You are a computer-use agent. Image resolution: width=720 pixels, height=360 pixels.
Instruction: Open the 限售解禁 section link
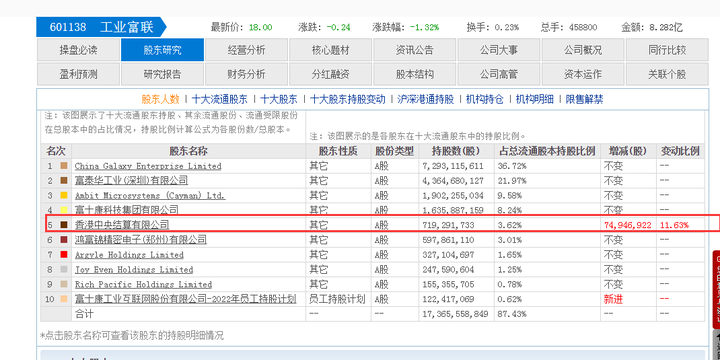coord(585,99)
